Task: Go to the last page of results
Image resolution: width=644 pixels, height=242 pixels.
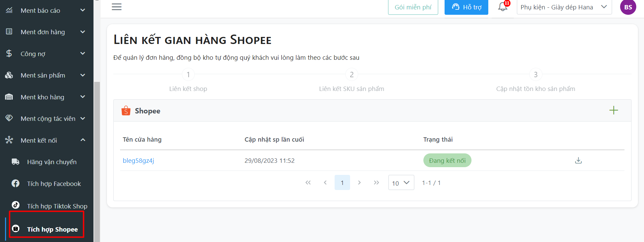Action: coord(376,183)
